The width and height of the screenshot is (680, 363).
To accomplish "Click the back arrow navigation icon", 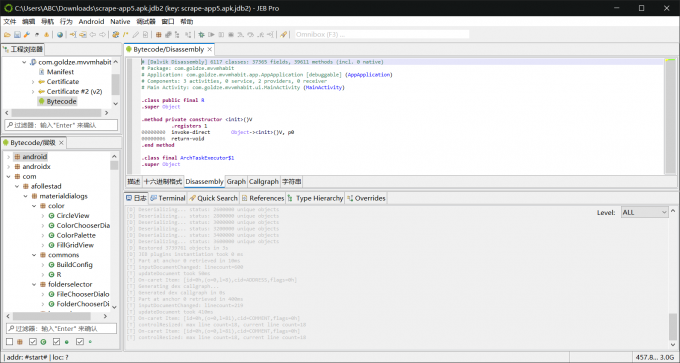I will [92, 35].
